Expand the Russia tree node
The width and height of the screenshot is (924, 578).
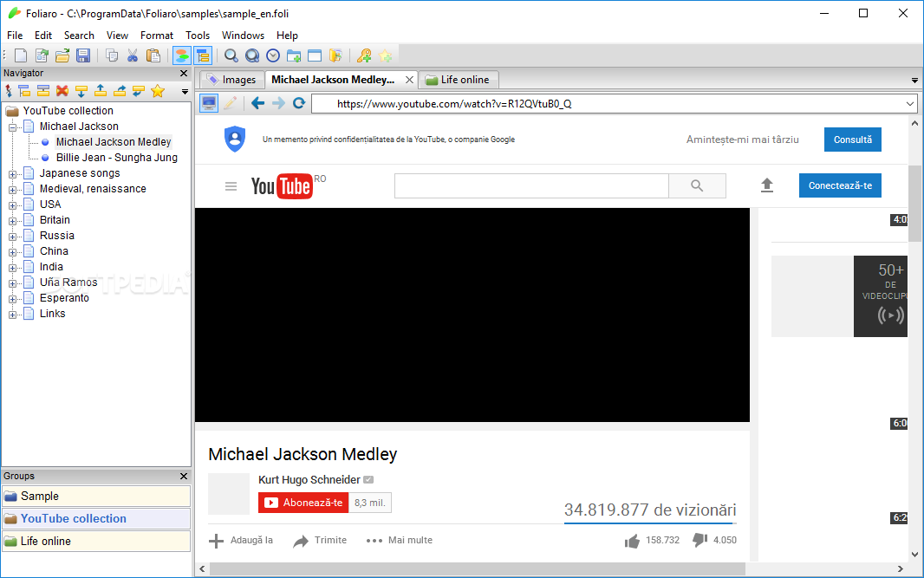[x=12, y=237]
